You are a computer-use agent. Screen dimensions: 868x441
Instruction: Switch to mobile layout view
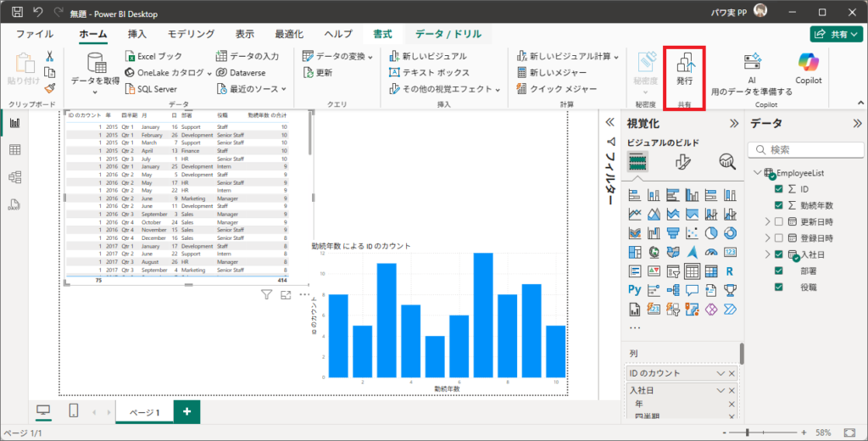tap(74, 410)
